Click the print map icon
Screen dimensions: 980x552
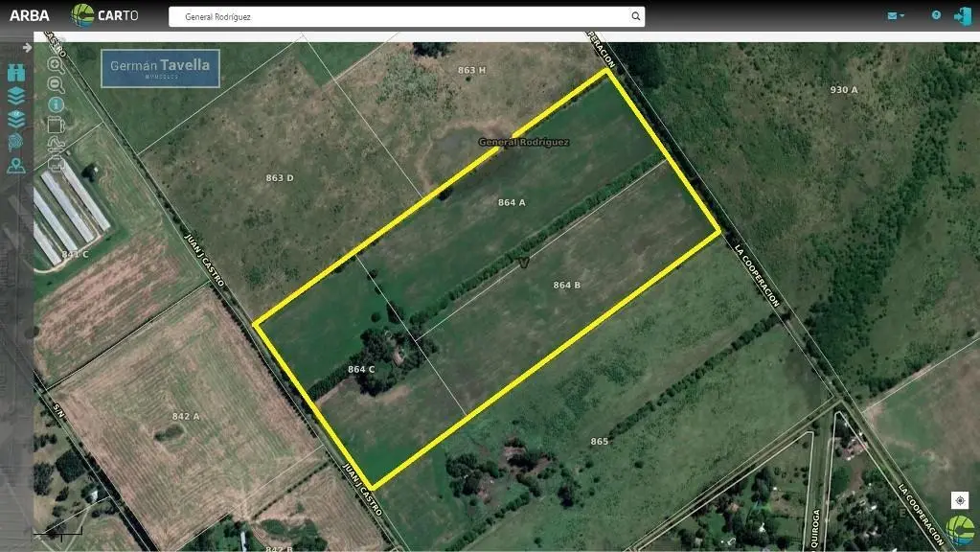pyautogui.click(x=56, y=164)
